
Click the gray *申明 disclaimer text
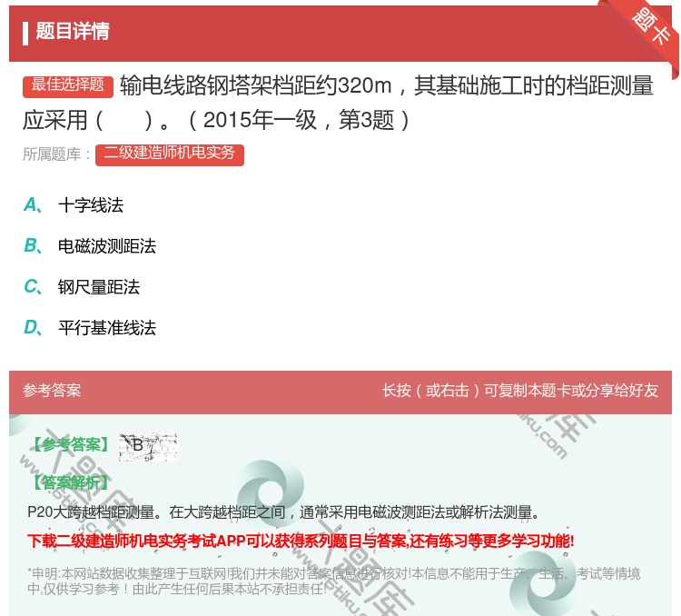click(333, 581)
